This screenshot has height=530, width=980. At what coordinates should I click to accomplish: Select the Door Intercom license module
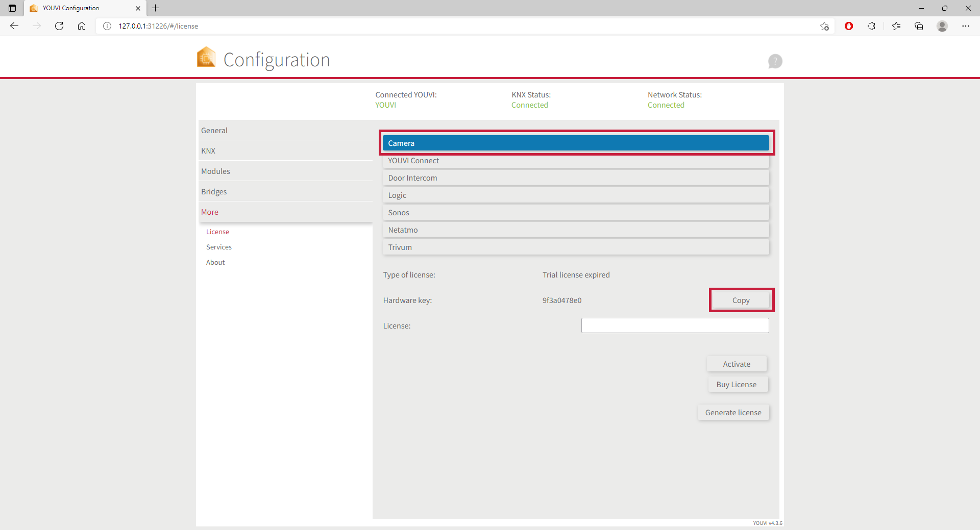tap(576, 178)
